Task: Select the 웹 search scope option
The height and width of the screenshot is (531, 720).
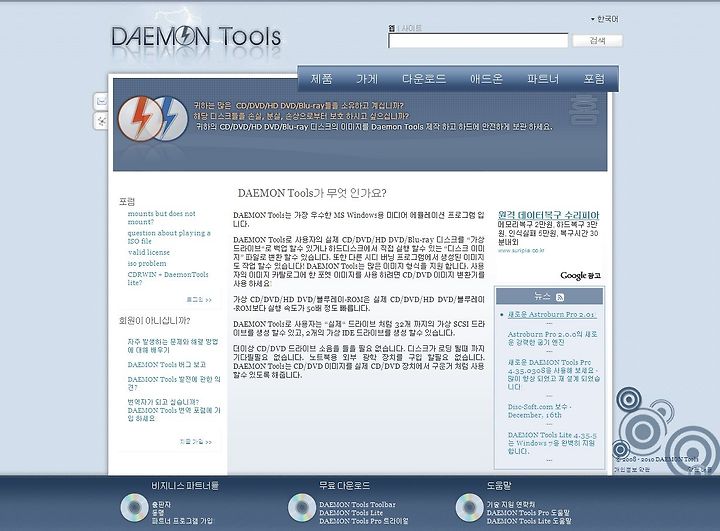Action: point(391,28)
